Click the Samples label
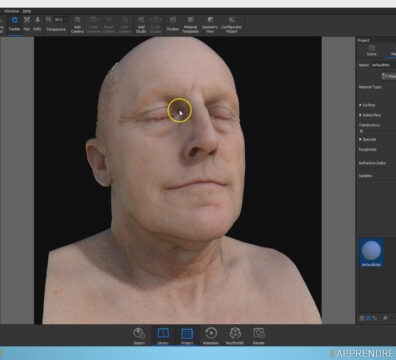 (x=365, y=176)
